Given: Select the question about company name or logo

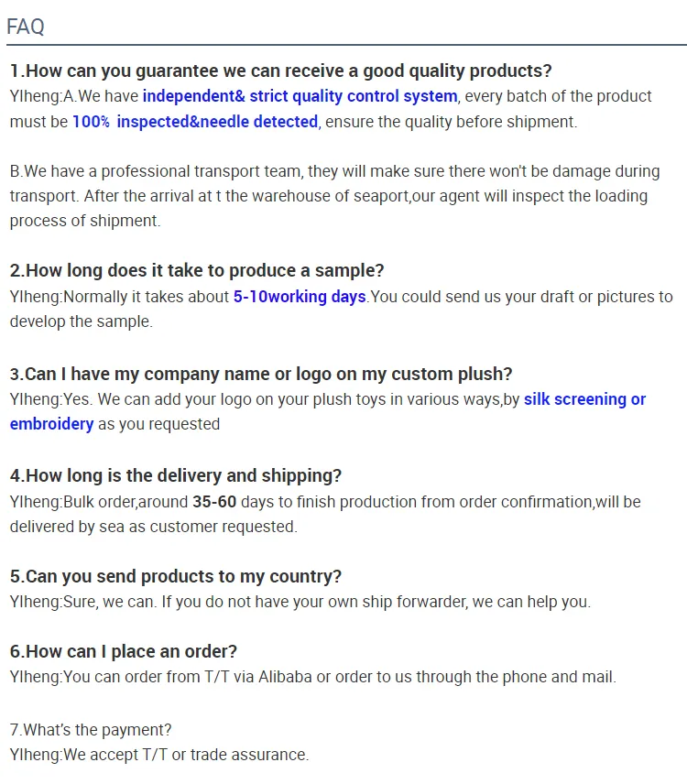Looking at the screenshot, I should pyautogui.click(x=261, y=374).
